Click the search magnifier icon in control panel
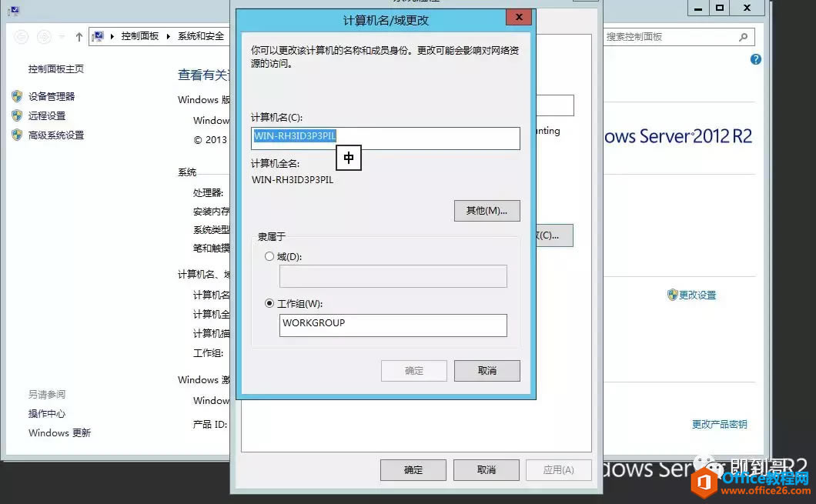Image resolution: width=816 pixels, height=504 pixels. (743, 37)
